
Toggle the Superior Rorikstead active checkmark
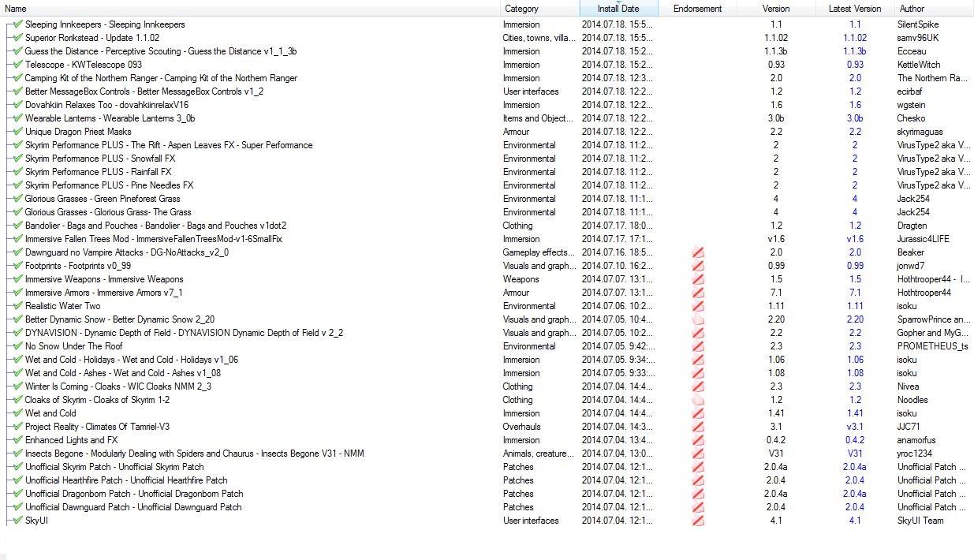pos(18,38)
